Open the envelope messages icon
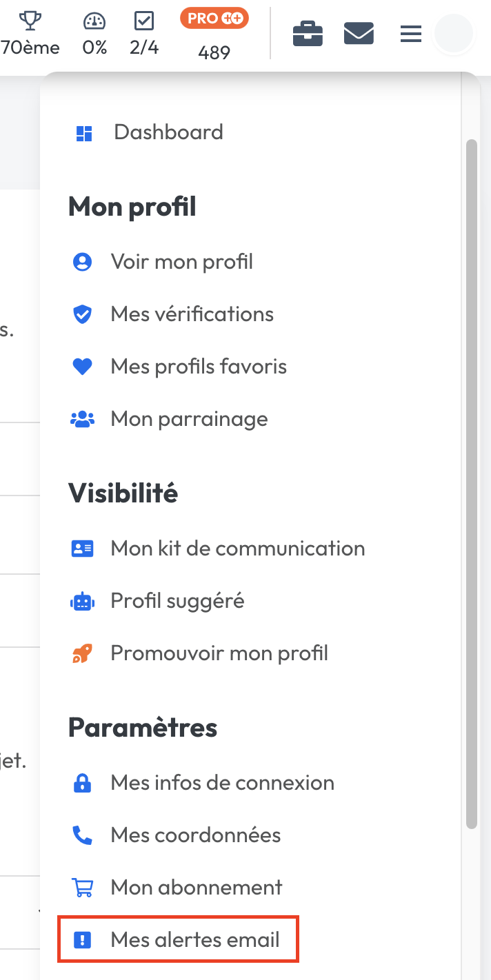491x980 pixels. [x=359, y=33]
